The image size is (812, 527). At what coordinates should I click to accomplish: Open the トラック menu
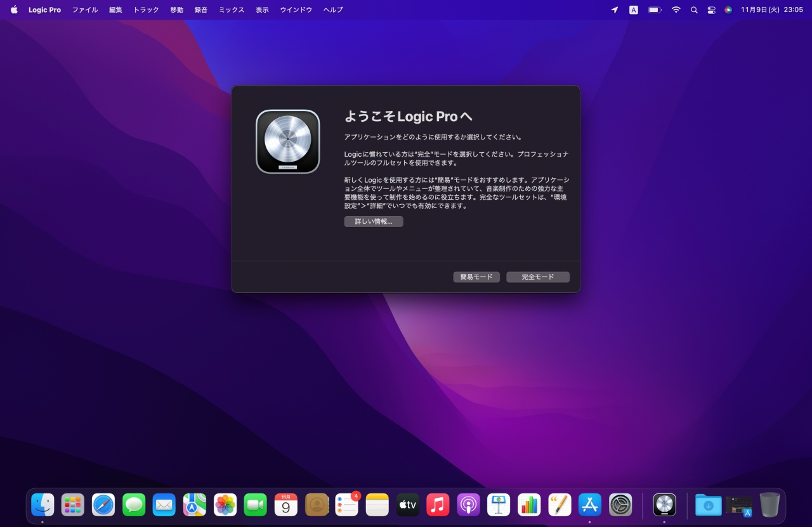pyautogui.click(x=146, y=10)
